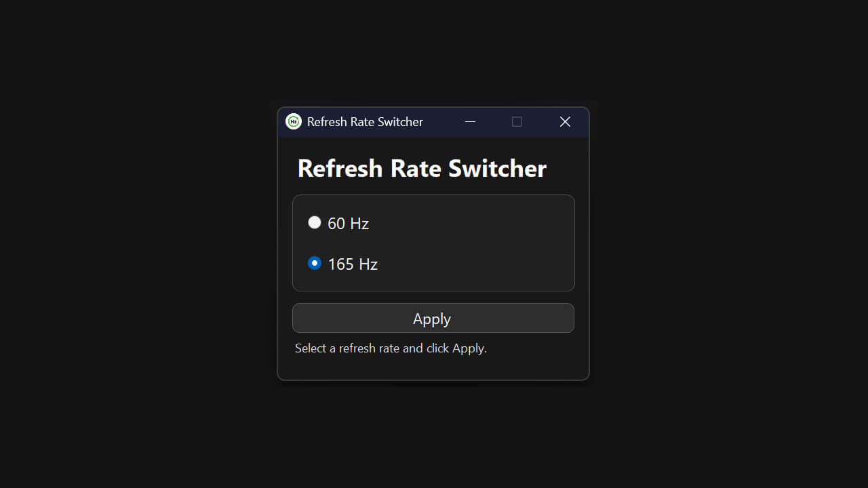Select the 60 Hz radio button
This screenshot has height=488, width=868.
tap(315, 222)
